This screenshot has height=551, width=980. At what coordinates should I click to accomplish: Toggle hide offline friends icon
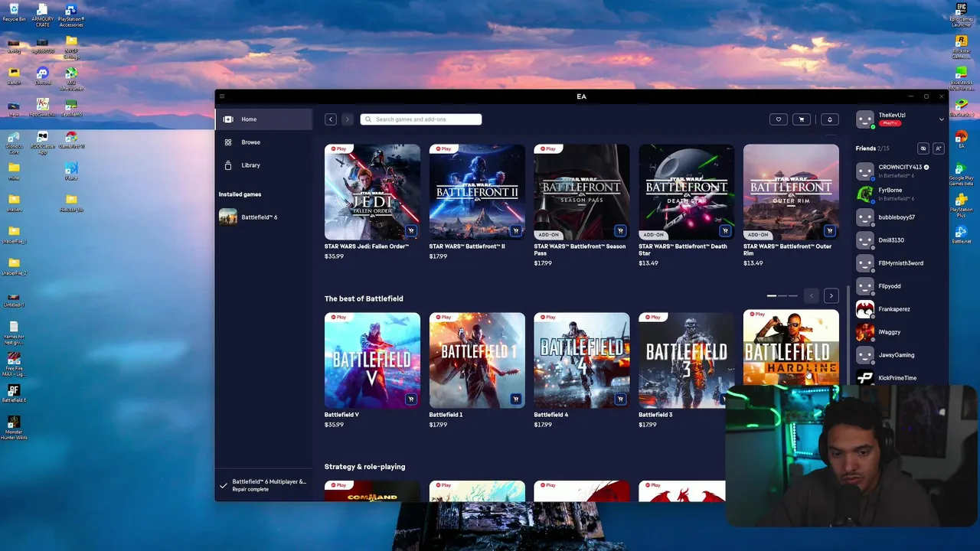coord(923,148)
